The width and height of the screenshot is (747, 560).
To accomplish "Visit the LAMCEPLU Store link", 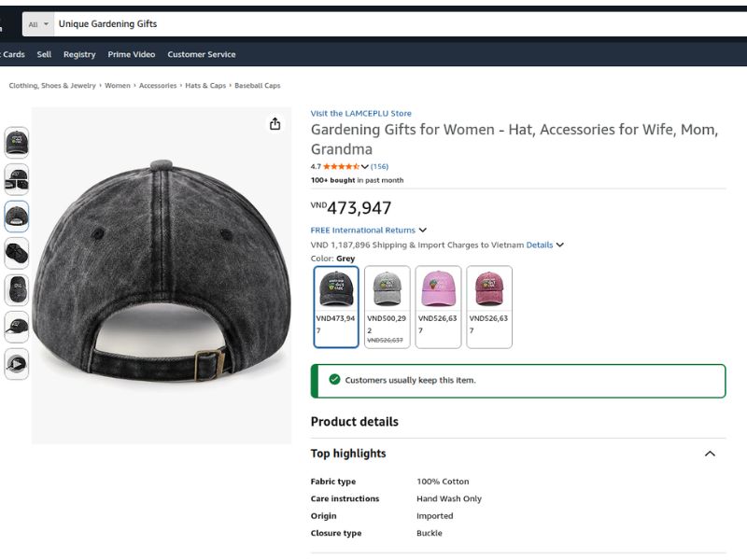I will 361,113.
